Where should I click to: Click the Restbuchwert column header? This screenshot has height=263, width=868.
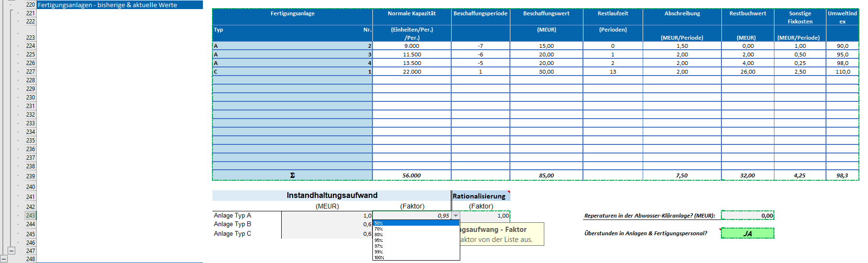pos(748,13)
